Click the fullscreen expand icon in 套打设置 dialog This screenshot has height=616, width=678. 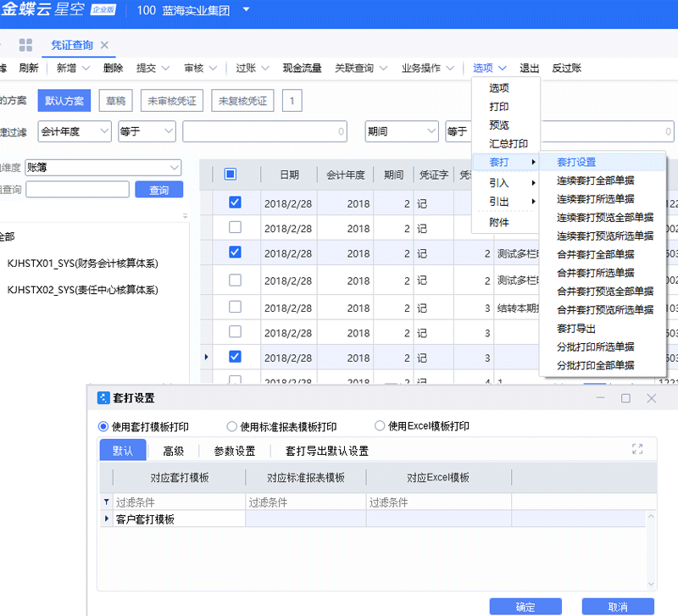637,449
